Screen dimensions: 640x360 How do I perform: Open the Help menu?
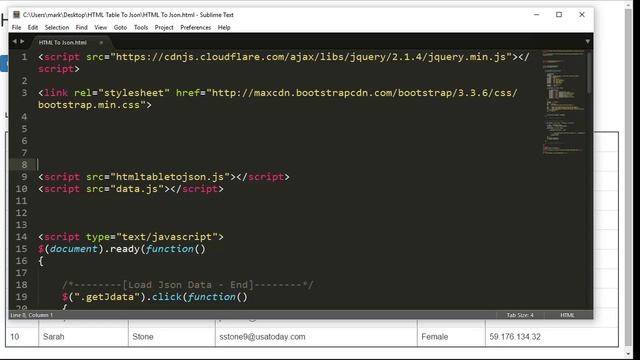224,27
